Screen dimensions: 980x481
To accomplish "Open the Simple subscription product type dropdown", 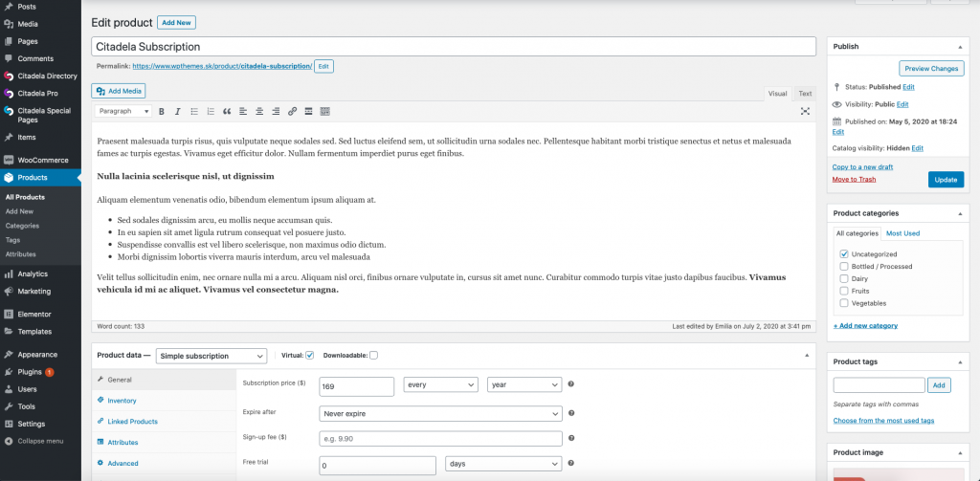I will (212, 356).
